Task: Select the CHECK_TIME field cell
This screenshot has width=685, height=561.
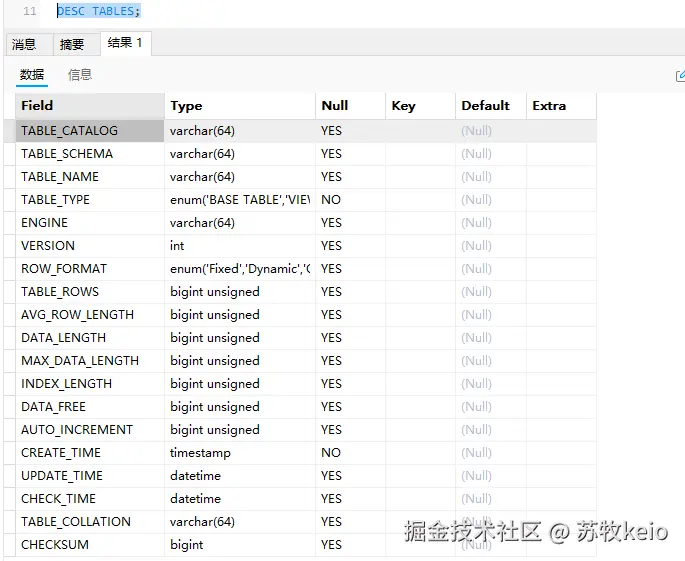Action: pos(90,499)
